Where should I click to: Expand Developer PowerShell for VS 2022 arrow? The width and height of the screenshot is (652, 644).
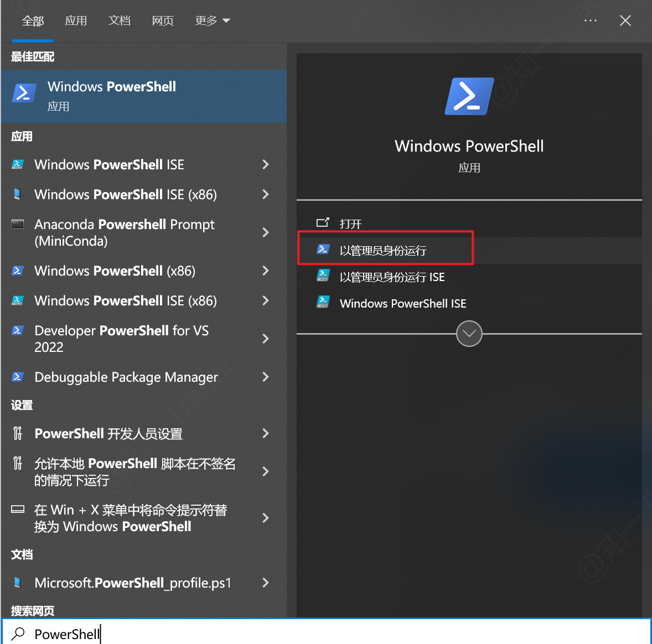point(266,339)
